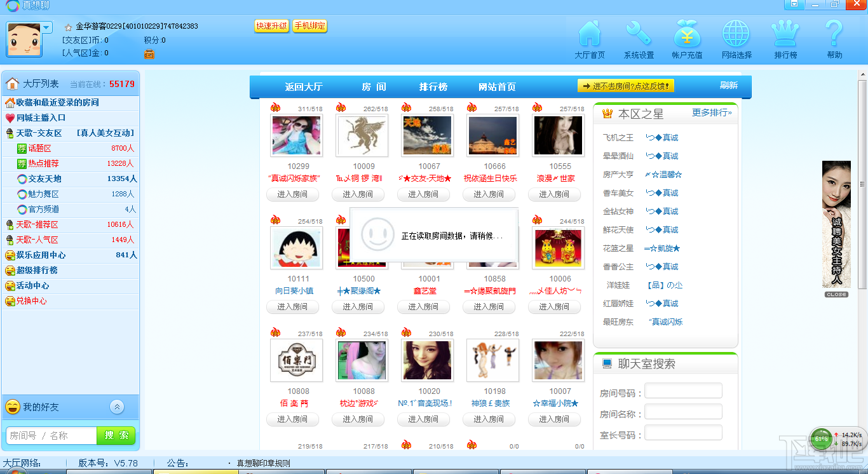Image resolution: width=868 pixels, height=474 pixels.
Task: Switch to 房间 tab
Action: pos(374,87)
